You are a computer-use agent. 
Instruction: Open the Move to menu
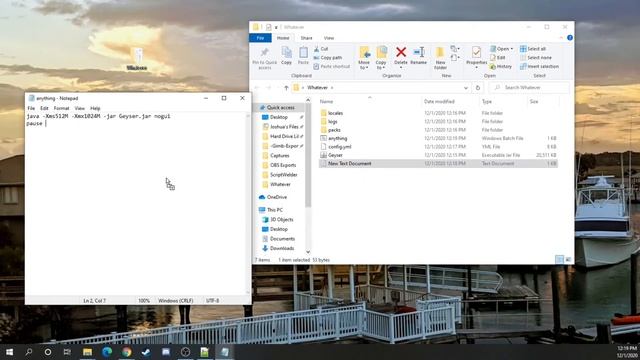coord(364,58)
